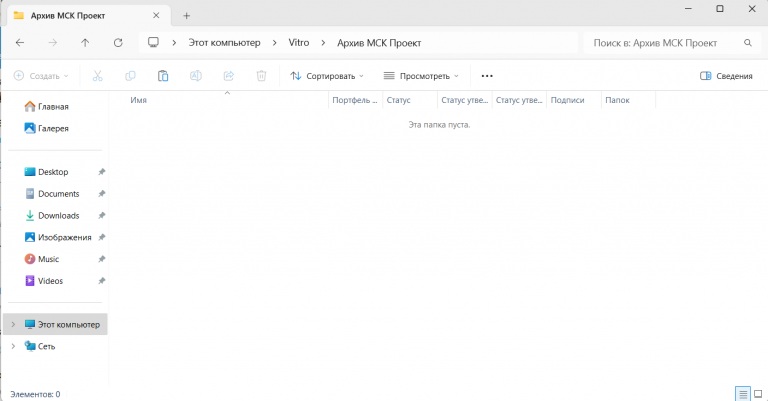Go forward with the right arrow
This screenshot has width=768, height=401.
52,43
